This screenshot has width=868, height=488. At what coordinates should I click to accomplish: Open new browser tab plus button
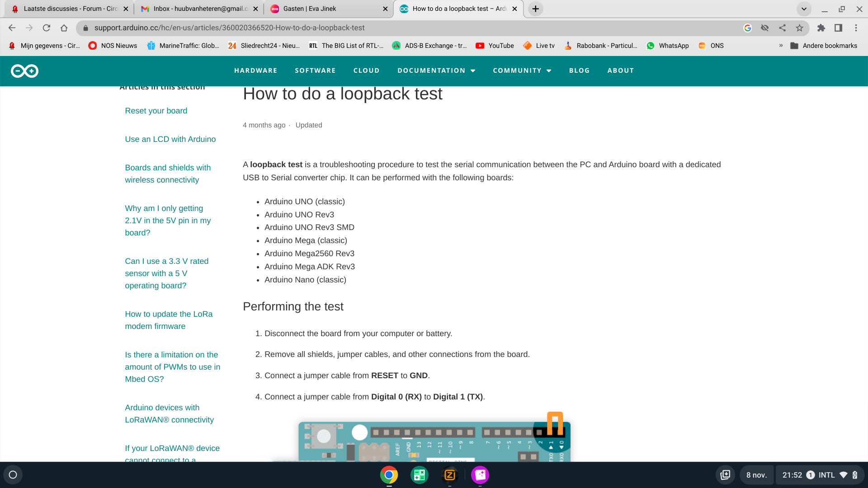point(536,9)
